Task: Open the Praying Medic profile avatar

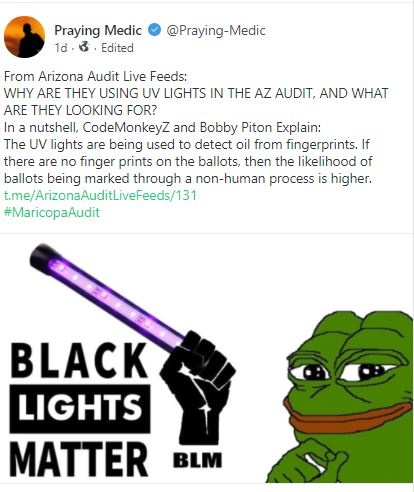Action: click(x=24, y=37)
